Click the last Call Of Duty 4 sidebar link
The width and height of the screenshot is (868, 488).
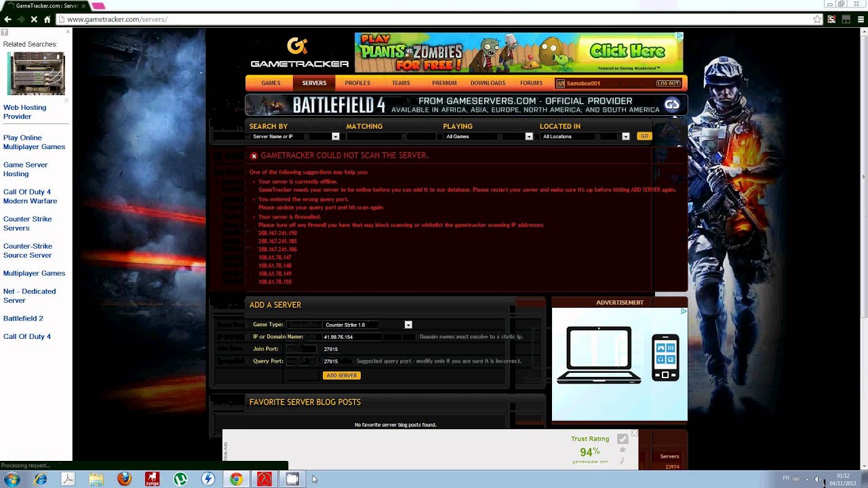point(27,336)
